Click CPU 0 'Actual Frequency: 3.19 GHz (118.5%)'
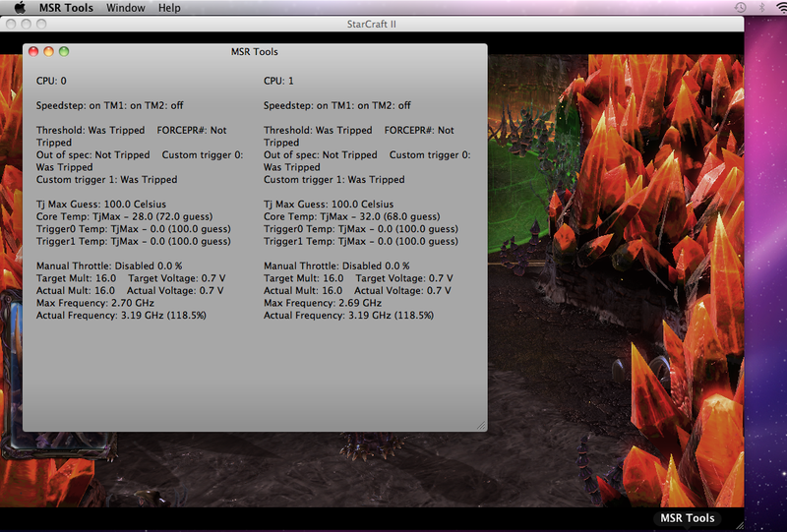The width and height of the screenshot is (787, 532). [x=121, y=316]
